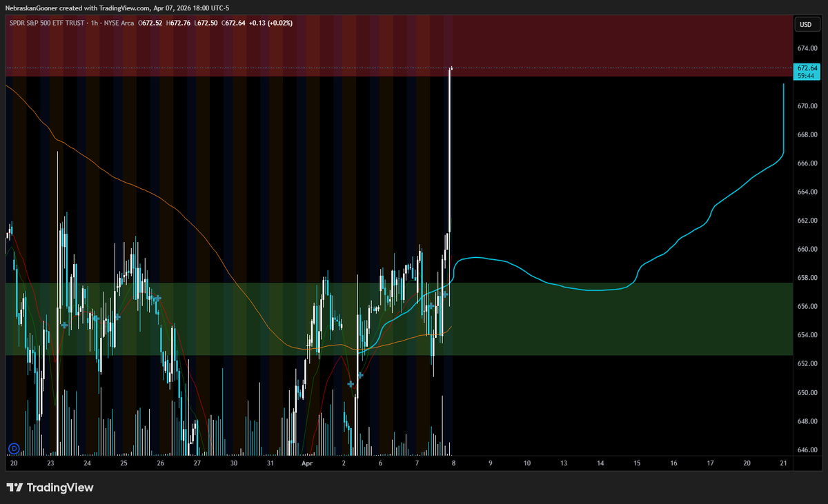Click the 670.00 price axis label
Viewport: 828px width, 504px height.
[807, 106]
